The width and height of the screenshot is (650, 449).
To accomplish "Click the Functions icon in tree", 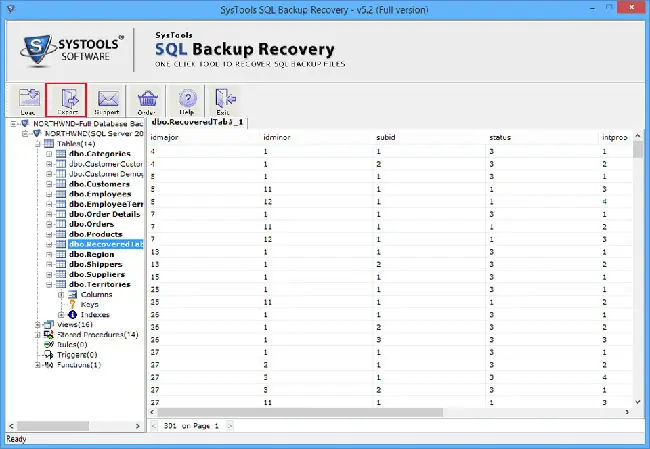I will click(49, 365).
